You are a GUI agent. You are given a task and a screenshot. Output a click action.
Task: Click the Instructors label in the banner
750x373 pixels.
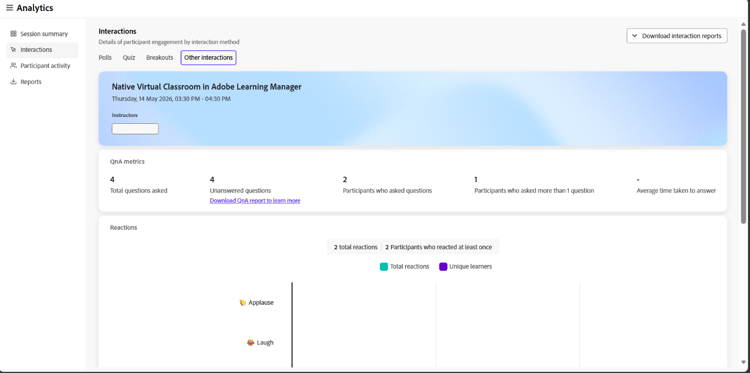click(125, 115)
